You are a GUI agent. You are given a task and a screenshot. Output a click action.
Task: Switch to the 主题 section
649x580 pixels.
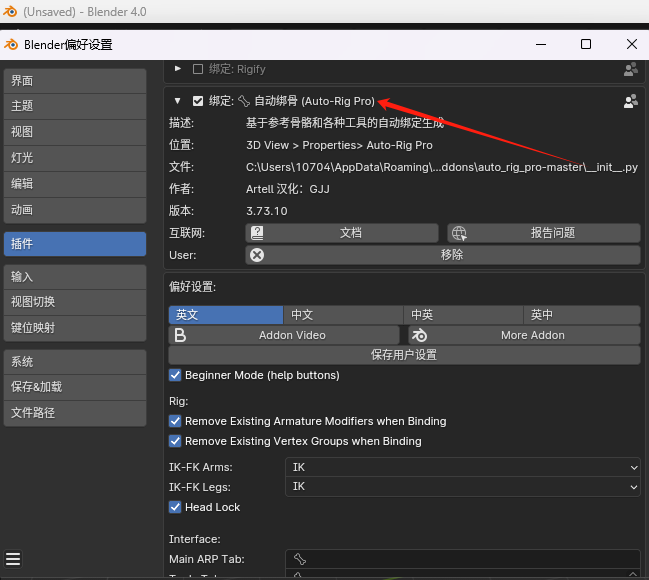point(75,106)
